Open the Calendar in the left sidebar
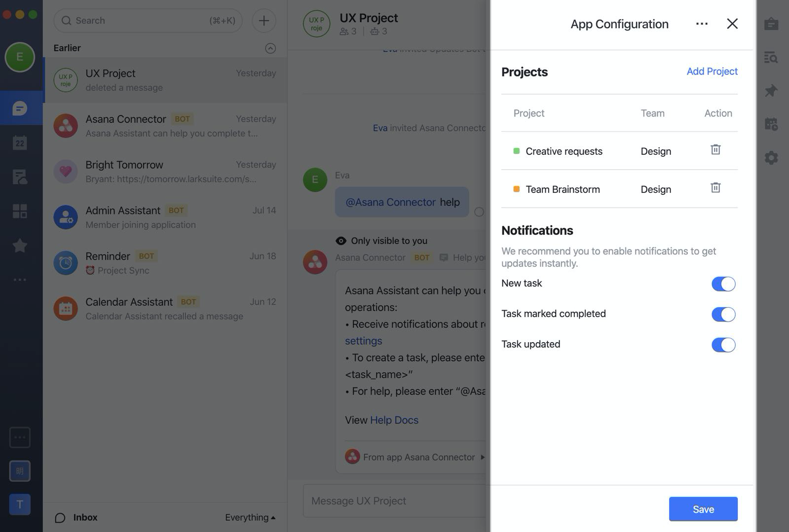 pos(20,143)
